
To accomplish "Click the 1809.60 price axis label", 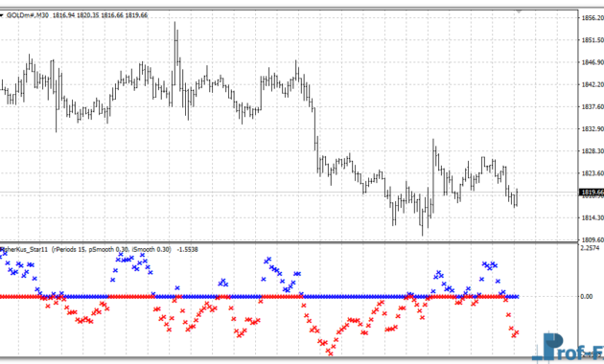I will (592, 239).
